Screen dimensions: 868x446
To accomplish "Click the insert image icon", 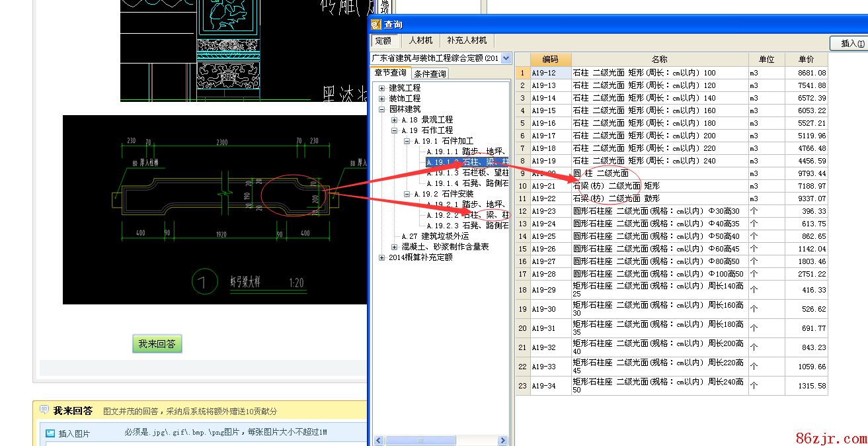I will point(50,433).
